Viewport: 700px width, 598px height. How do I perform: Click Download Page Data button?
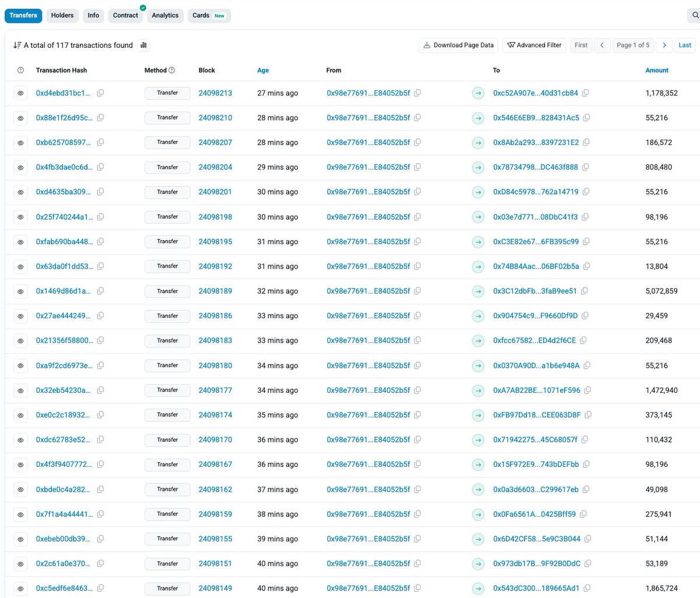(459, 45)
